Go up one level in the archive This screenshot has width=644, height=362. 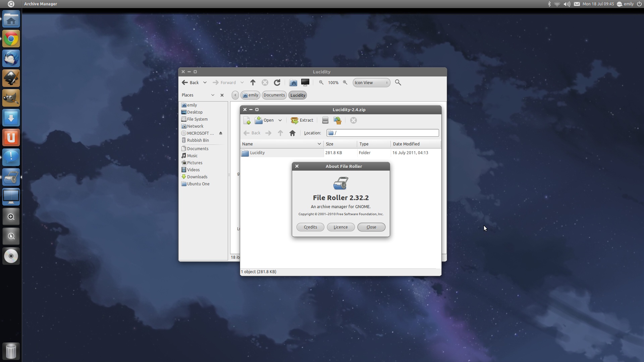coord(280,133)
